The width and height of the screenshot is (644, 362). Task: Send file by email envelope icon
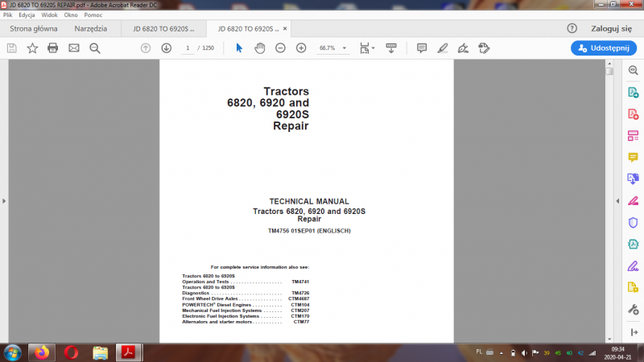74,48
